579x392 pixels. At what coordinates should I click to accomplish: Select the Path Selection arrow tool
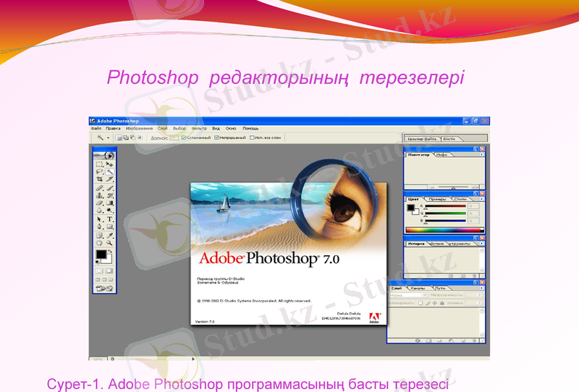[100, 219]
